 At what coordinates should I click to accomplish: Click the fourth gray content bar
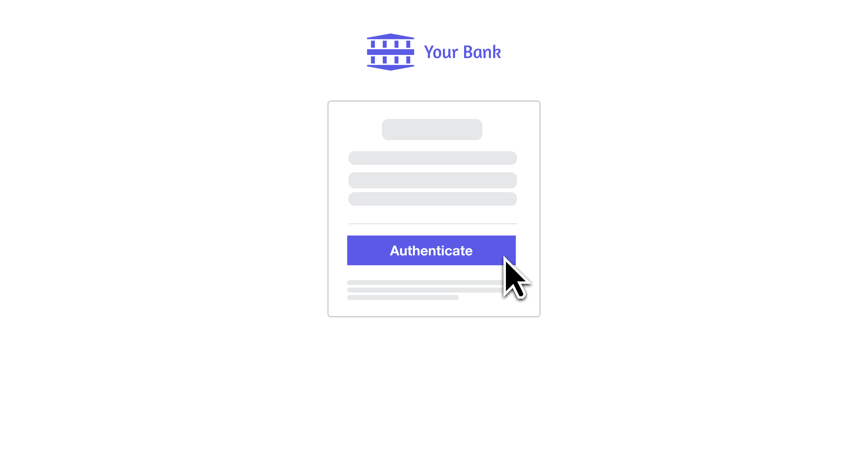[x=432, y=199]
